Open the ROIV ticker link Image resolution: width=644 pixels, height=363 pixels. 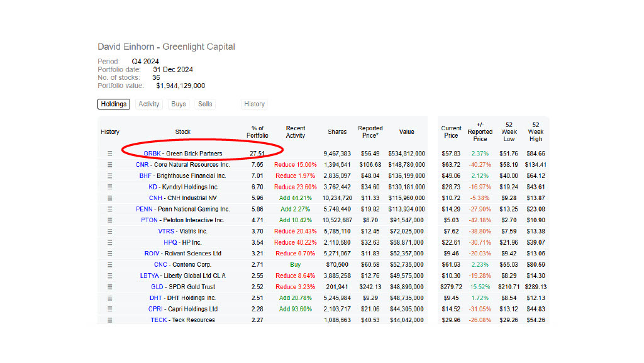click(152, 254)
